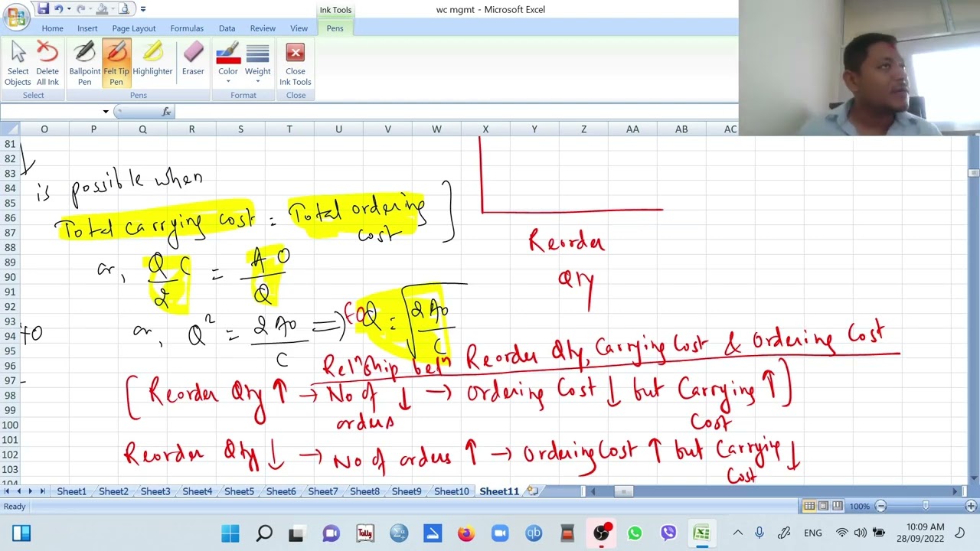Image resolution: width=980 pixels, height=551 pixels.
Task: Choose the Select Objects tool
Action: coord(18,64)
